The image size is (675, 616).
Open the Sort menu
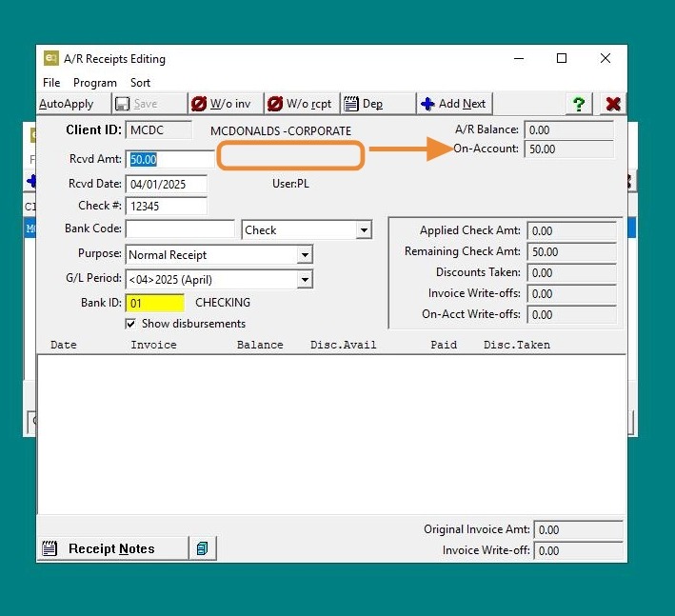click(x=140, y=83)
